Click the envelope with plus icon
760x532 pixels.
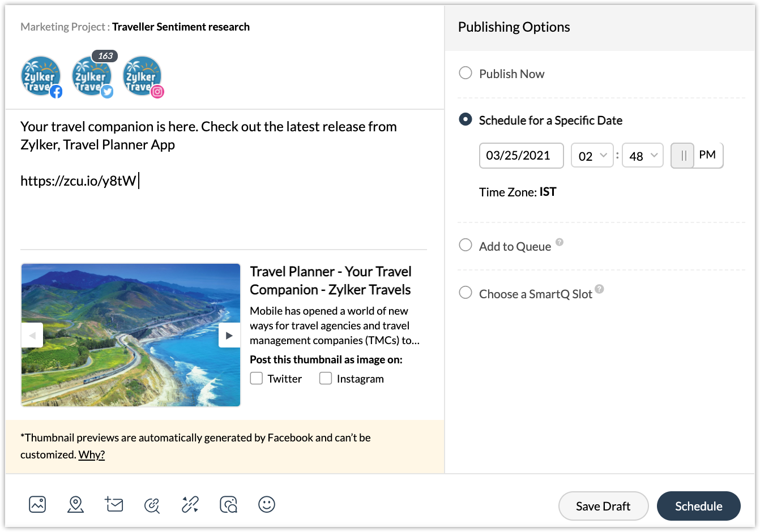click(114, 504)
